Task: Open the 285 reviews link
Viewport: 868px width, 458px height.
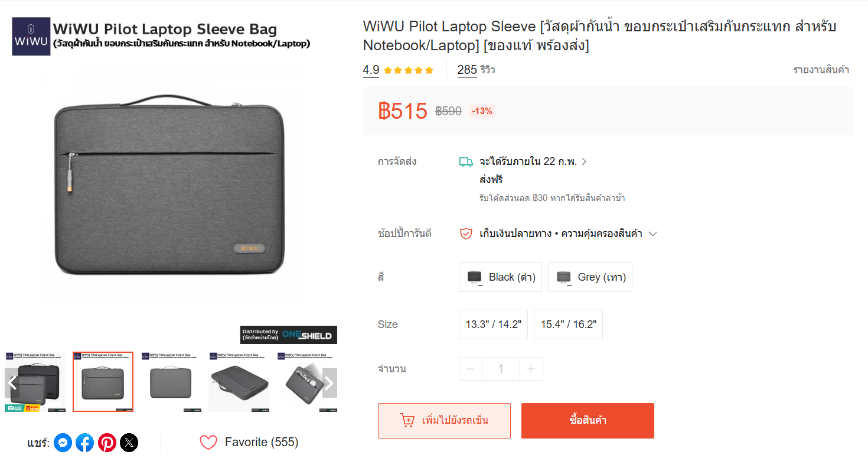Action: [476, 70]
